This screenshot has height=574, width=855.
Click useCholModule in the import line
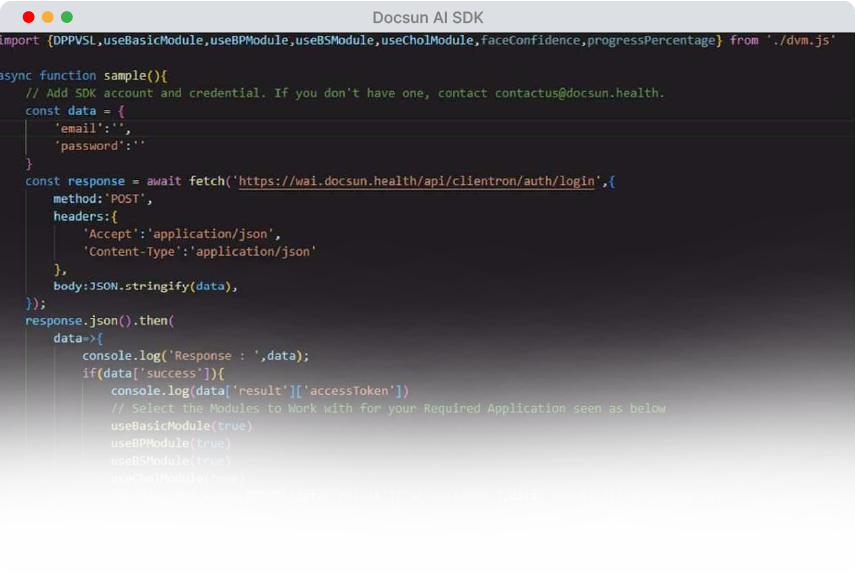(427, 40)
